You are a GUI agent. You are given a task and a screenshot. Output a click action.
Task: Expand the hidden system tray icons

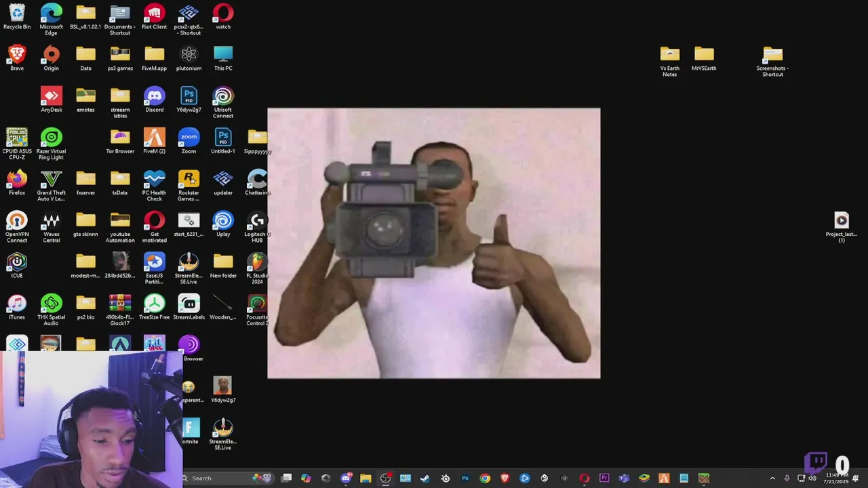point(772,479)
